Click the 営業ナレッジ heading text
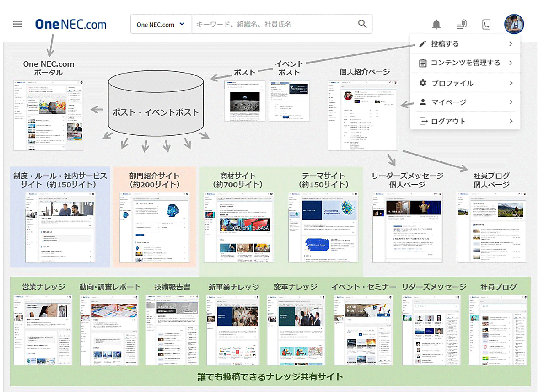 tap(44, 287)
